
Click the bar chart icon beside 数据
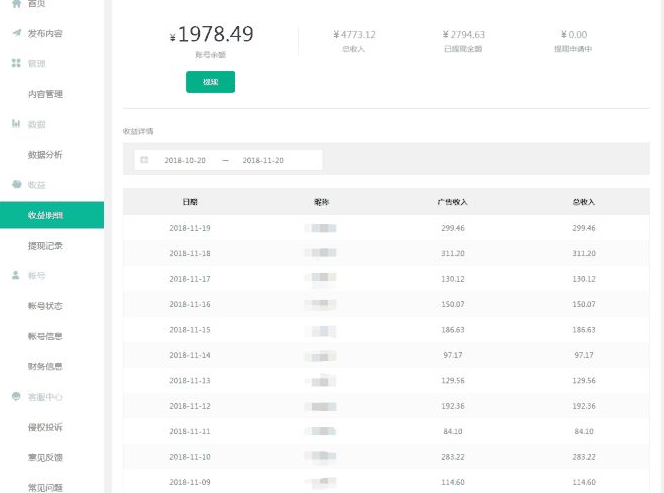pyautogui.click(x=16, y=124)
